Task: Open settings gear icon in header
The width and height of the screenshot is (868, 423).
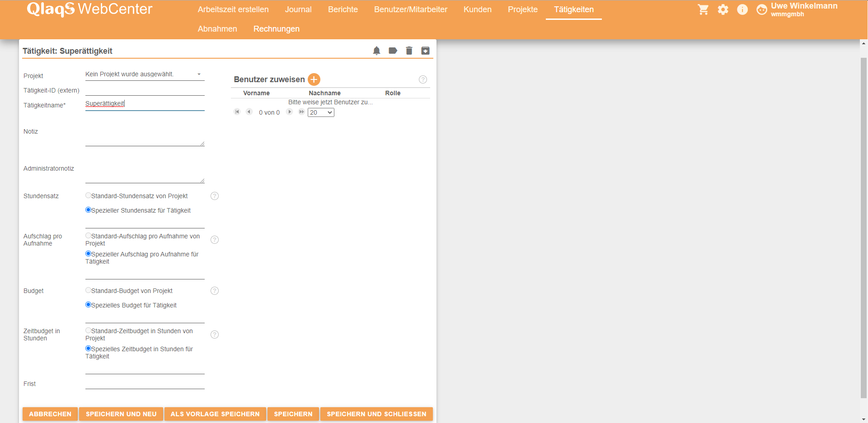Action: coord(723,9)
